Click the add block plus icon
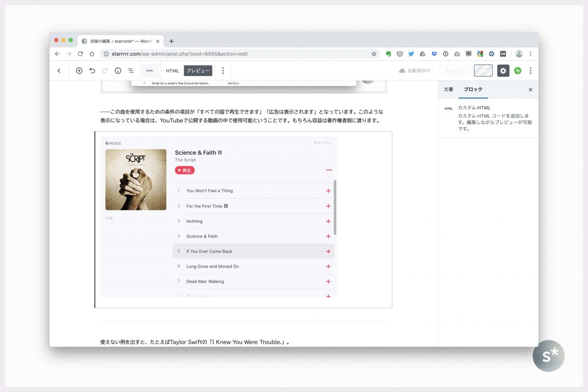Viewport: 588px width, 392px height. (79, 71)
